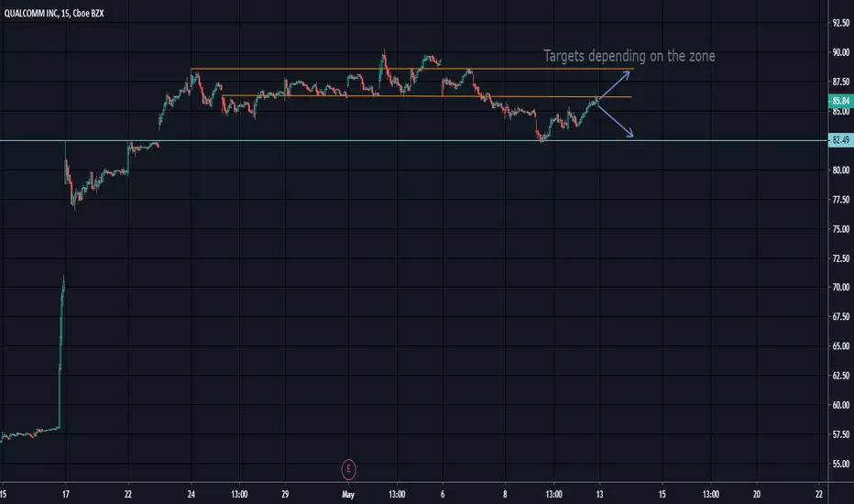Click the 70.00 price scale label

tap(840, 287)
